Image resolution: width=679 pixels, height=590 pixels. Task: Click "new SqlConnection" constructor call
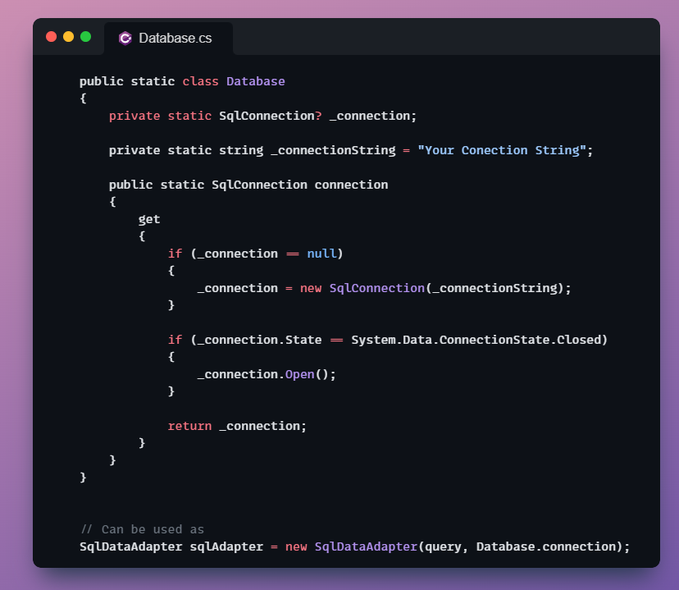[362, 288]
